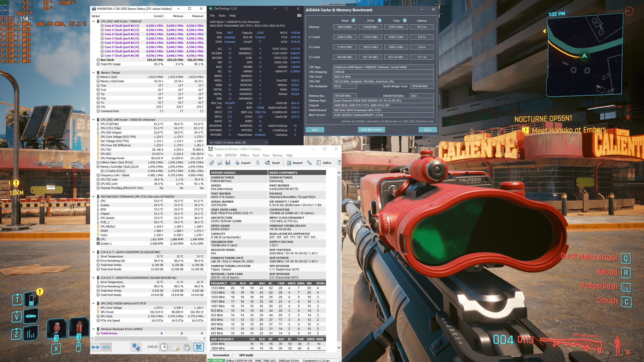Collapse the NVIDIA GeForce RTX 4070 group
Screen dimensions: 644x362
(x=94, y=303)
